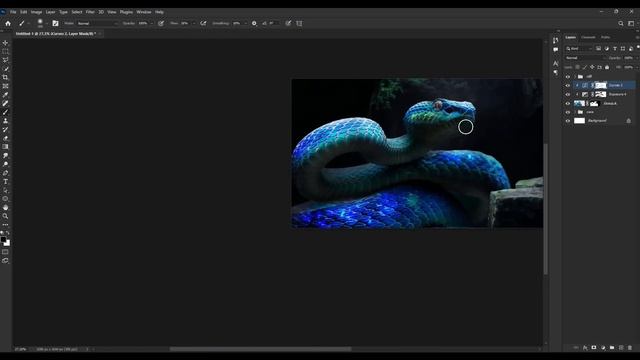Hide the Exposure 4 layer

pos(568,95)
